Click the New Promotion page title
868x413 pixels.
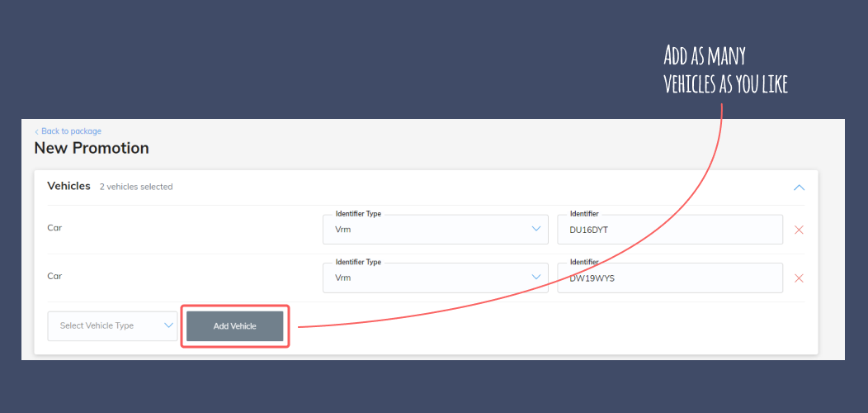pos(92,148)
